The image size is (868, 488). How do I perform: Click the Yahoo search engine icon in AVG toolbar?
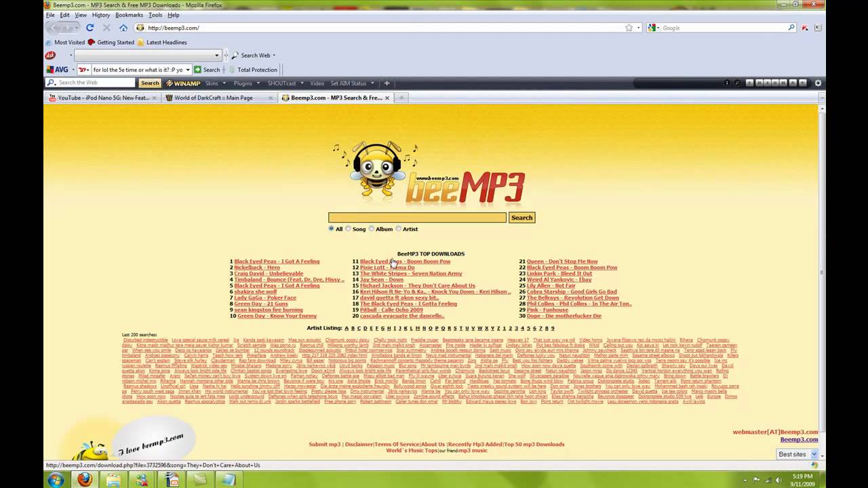[x=82, y=69]
